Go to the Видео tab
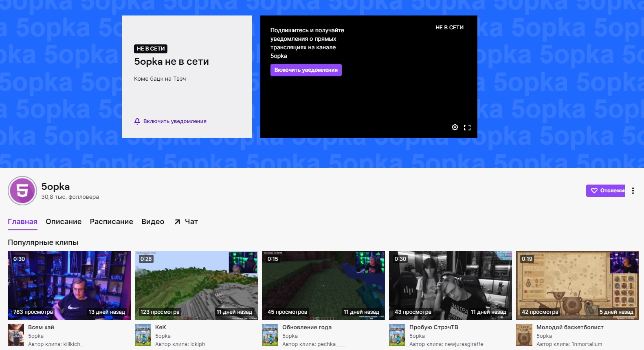This screenshot has width=644, height=350. (x=153, y=222)
